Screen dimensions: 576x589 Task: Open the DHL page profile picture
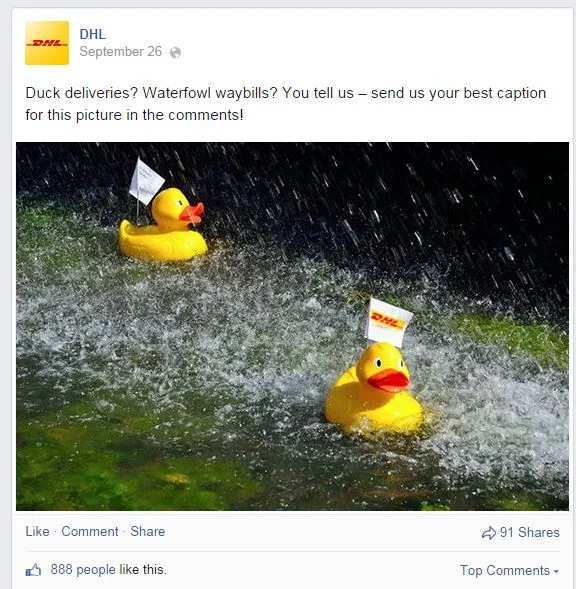coord(47,43)
